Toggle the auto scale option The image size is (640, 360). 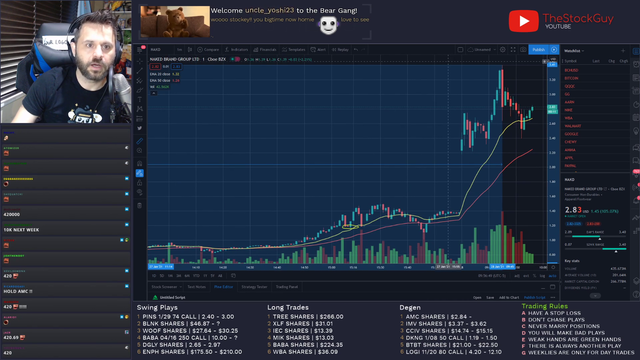point(552,276)
